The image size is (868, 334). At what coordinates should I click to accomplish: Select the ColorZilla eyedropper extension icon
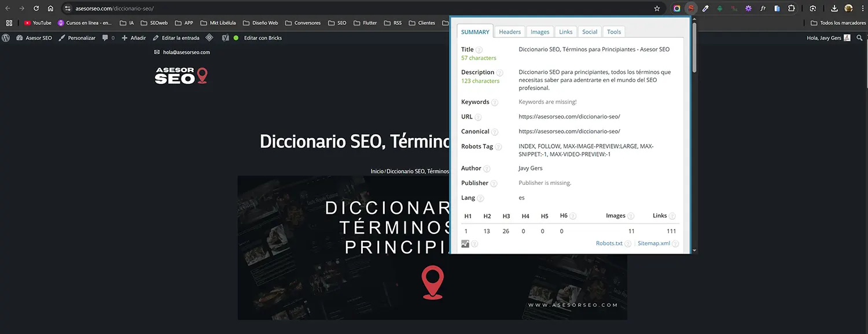tap(705, 8)
